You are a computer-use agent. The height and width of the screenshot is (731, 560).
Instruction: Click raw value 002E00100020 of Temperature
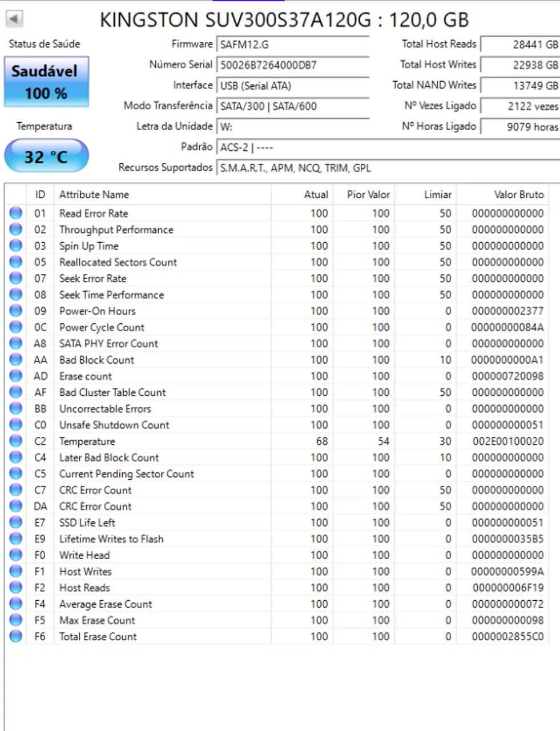pyautogui.click(x=507, y=441)
